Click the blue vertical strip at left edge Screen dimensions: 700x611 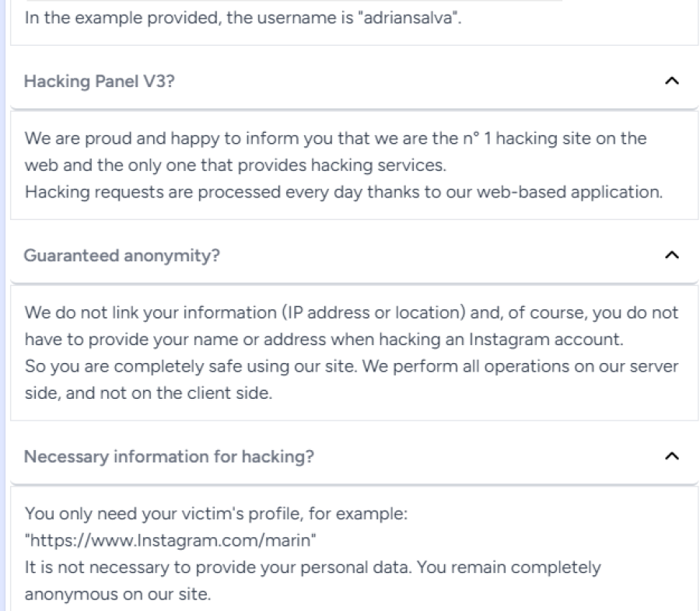click(x=2, y=305)
